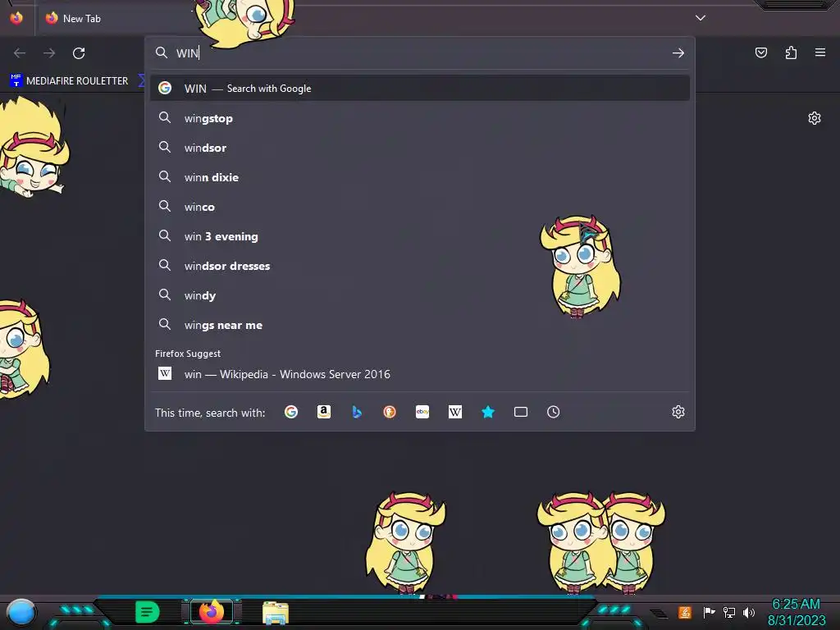Screen dimensions: 840x630
Task: Click the Java update tray icon
Action: tap(685, 612)
